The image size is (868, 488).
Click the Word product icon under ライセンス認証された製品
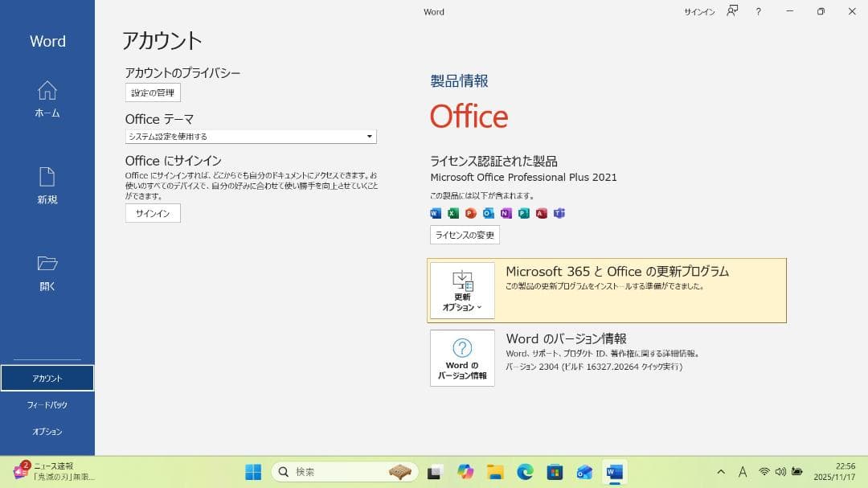coord(435,213)
